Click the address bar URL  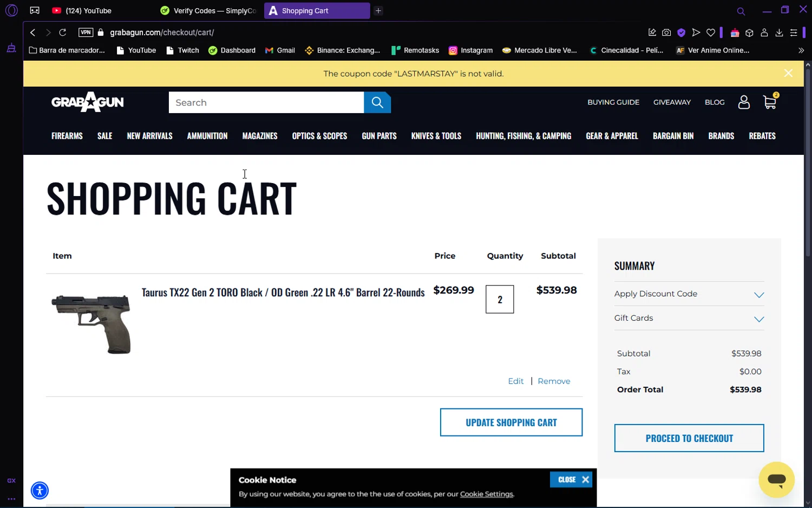[x=162, y=32]
